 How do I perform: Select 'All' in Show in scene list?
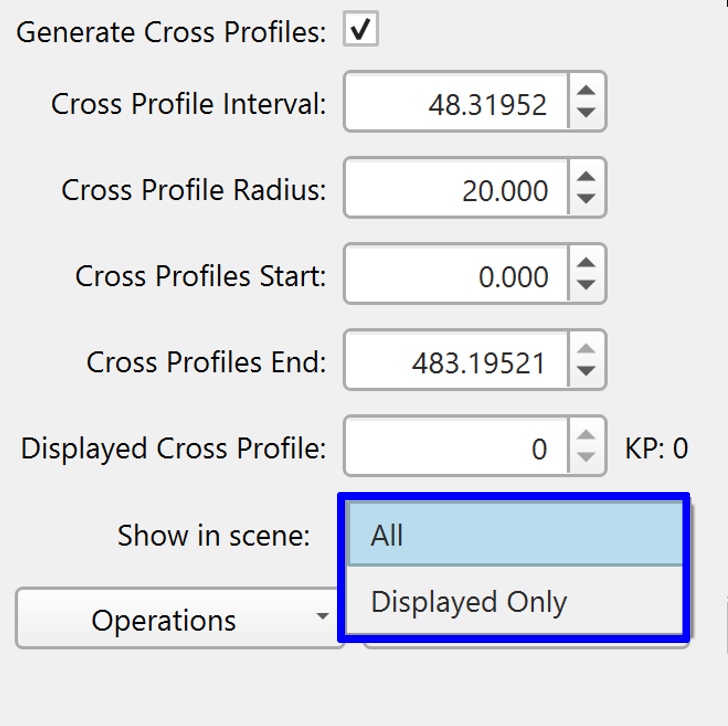coord(515,534)
